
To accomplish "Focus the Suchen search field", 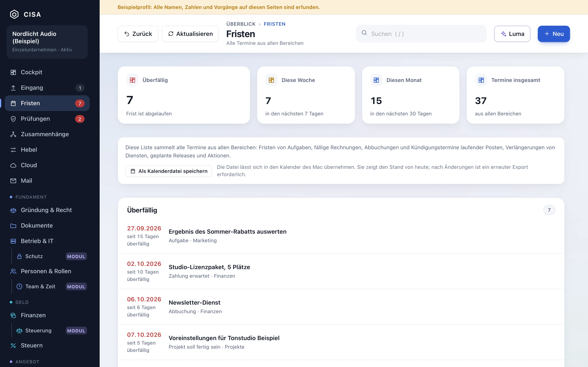I will click(421, 34).
